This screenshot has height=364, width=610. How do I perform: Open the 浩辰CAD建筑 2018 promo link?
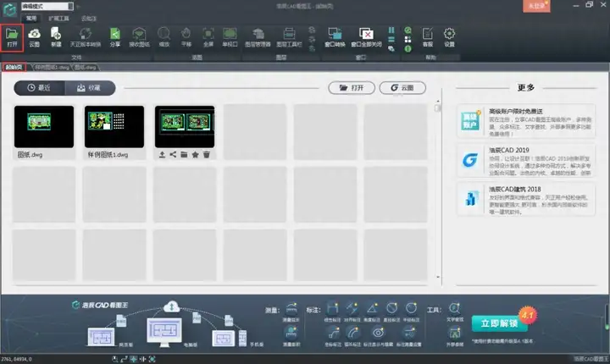(x=526, y=200)
